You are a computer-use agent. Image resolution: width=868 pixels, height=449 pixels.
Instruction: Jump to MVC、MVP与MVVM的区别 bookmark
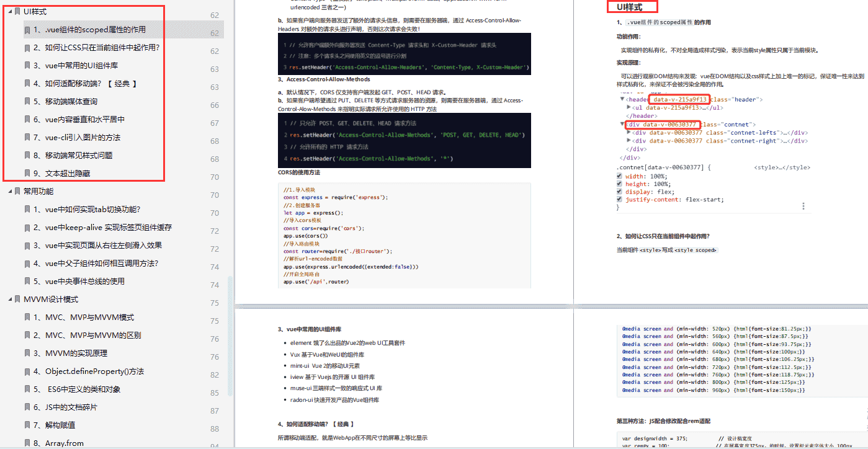[92, 336]
